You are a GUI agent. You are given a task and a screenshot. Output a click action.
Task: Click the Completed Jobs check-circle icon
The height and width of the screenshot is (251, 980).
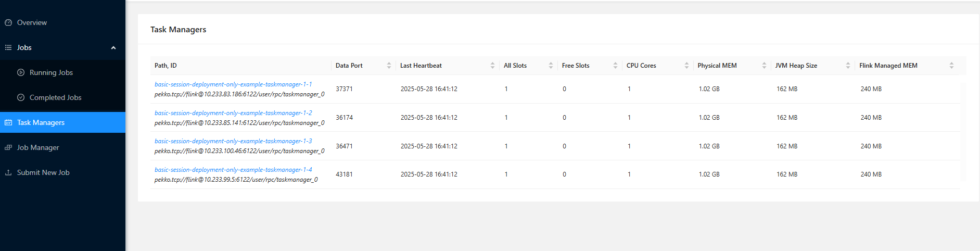tap(21, 97)
